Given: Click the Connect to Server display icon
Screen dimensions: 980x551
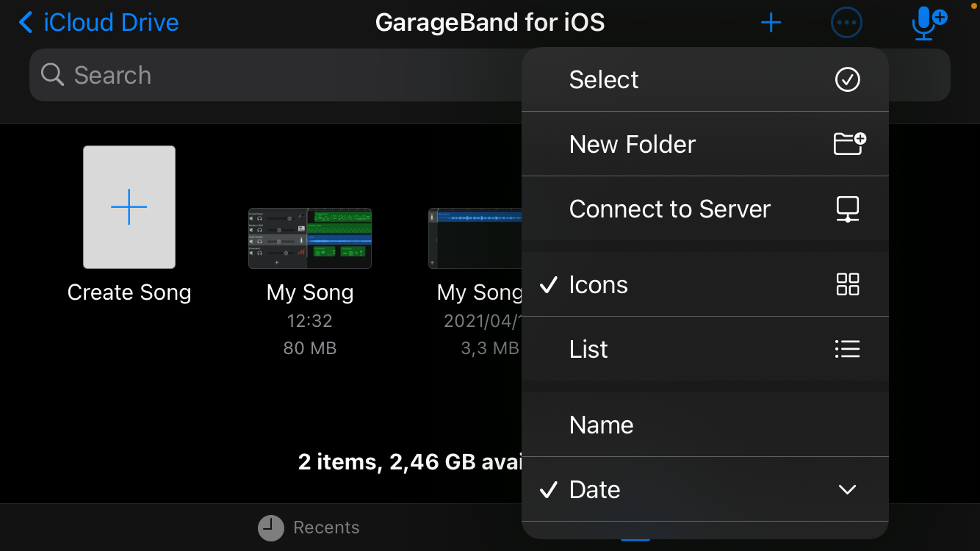Looking at the screenshot, I should (847, 209).
